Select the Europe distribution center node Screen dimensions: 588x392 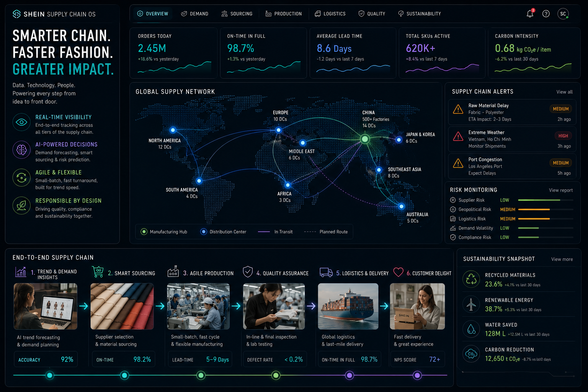coord(279,130)
